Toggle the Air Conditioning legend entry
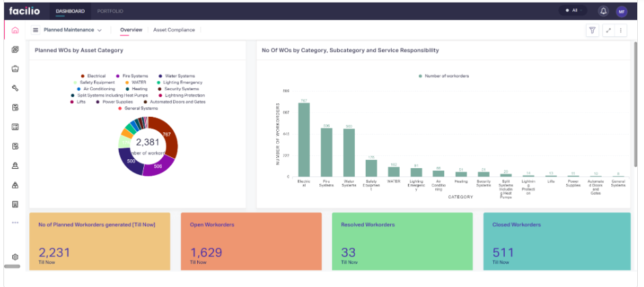 (x=96, y=88)
